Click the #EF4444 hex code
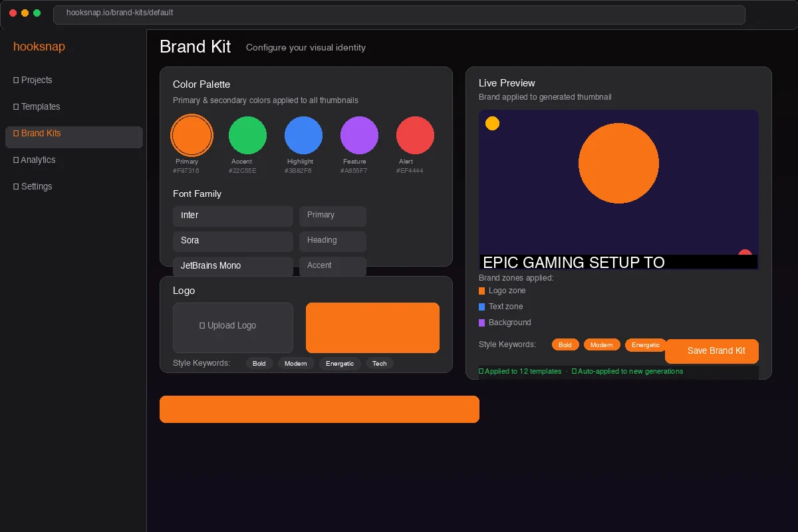The height and width of the screenshot is (532, 798). click(410, 171)
